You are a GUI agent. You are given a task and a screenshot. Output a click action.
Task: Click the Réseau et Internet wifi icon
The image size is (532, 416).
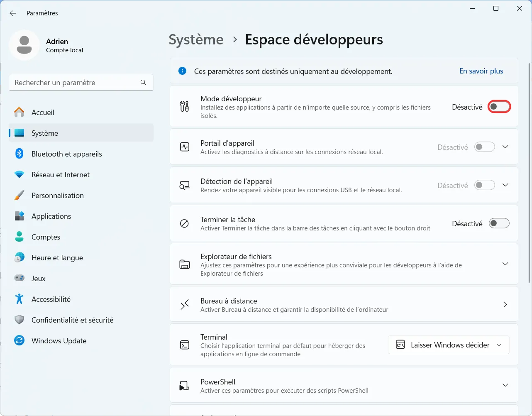coord(19,174)
